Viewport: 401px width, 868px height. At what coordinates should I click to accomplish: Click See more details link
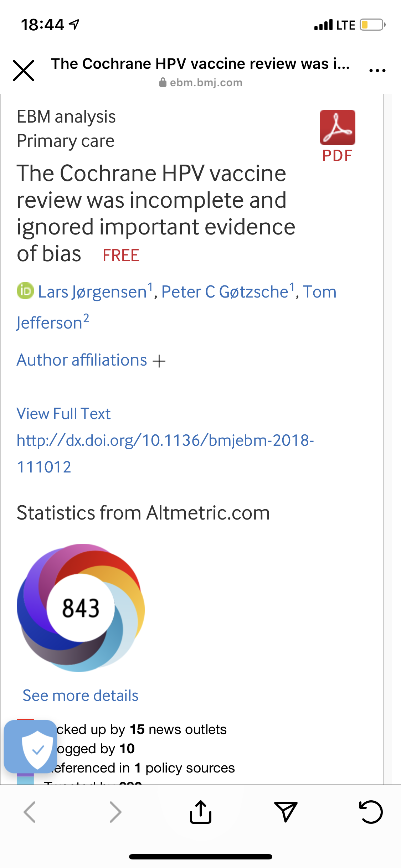(81, 696)
